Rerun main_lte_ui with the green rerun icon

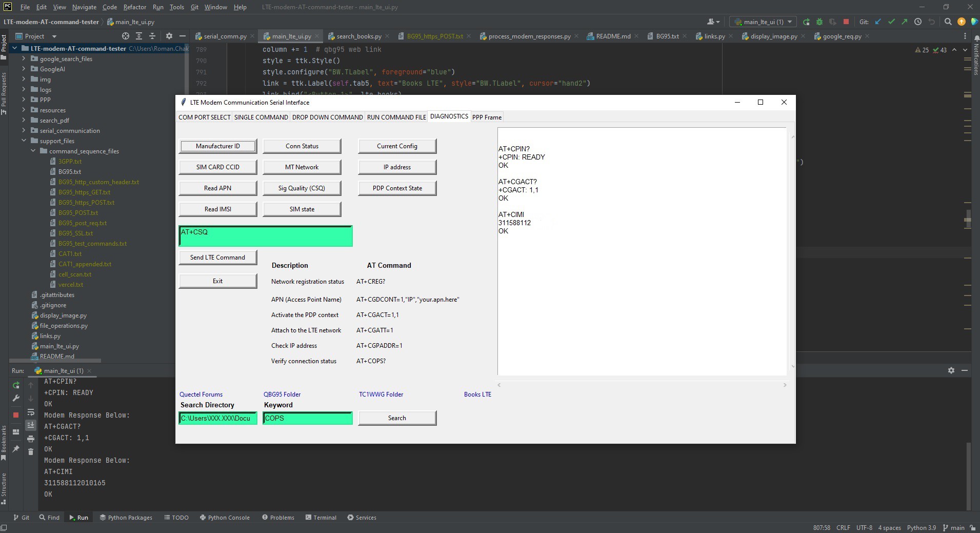[16, 385]
